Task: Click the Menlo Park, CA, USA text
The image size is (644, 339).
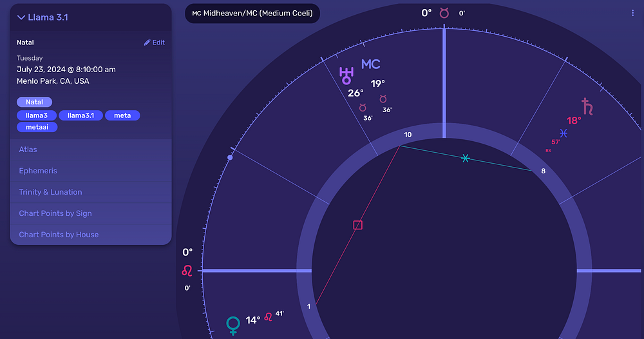Action: pos(53,81)
